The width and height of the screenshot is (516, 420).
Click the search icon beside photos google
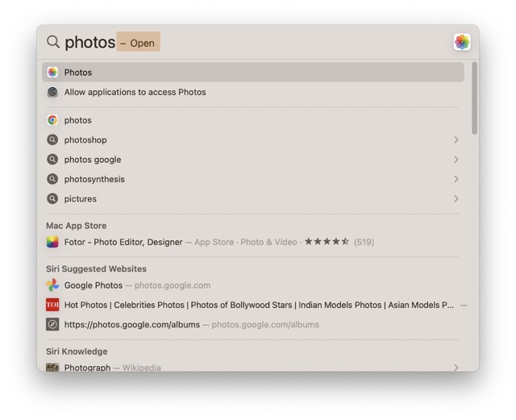coord(52,160)
